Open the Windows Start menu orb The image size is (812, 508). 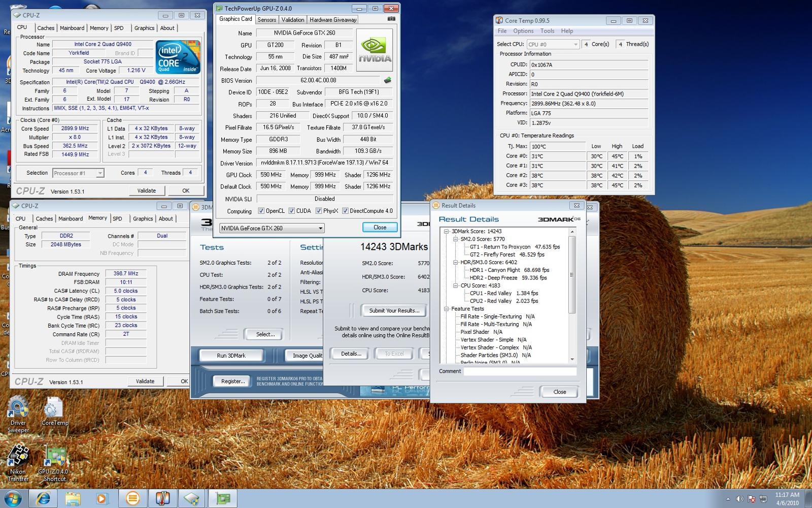[x=12, y=498]
